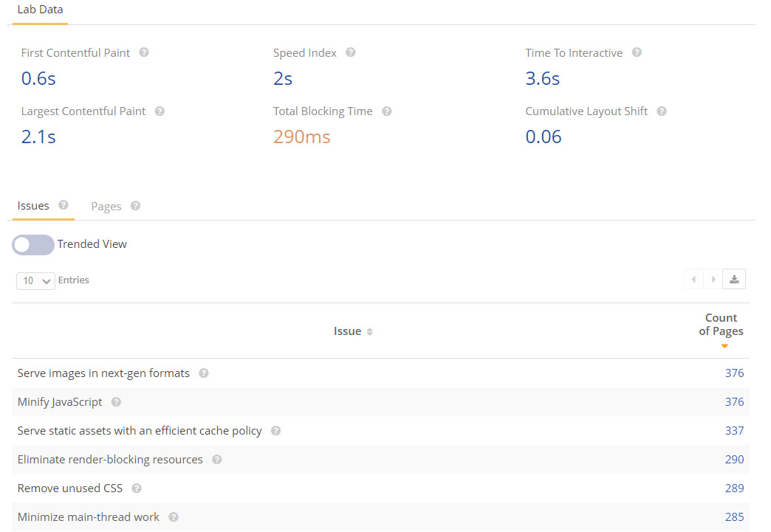
Task: Open the Lab Data tab
Action: point(40,10)
